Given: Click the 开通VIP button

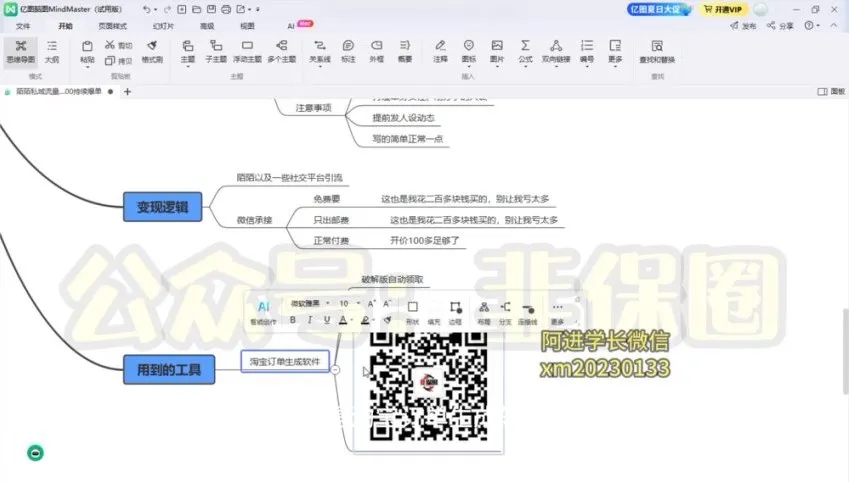Looking at the screenshot, I should 722,9.
